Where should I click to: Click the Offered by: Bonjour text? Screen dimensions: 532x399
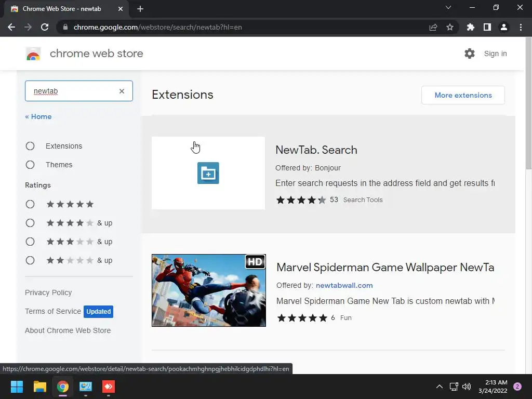[x=308, y=168]
